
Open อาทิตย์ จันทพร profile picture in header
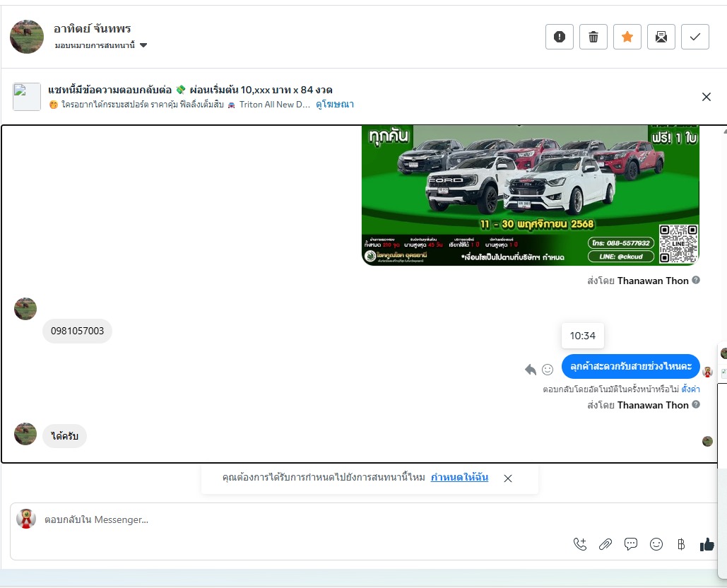[x=27, y=37]
